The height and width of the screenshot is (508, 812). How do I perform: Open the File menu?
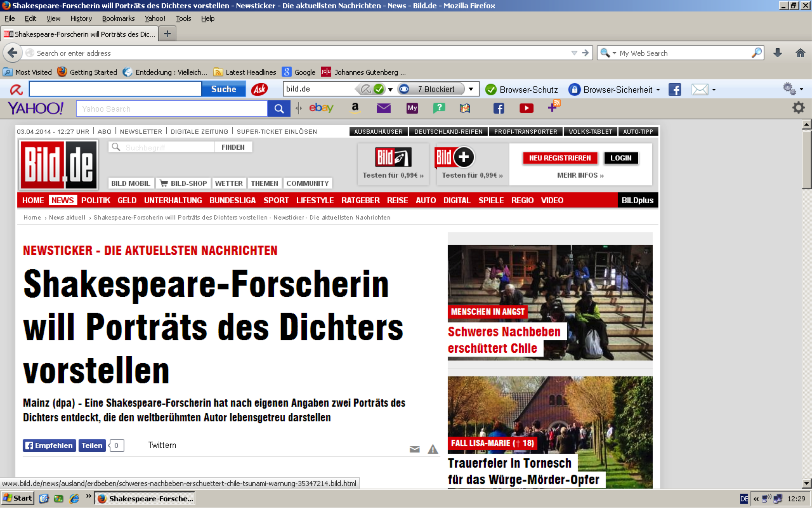pos(10,19)
